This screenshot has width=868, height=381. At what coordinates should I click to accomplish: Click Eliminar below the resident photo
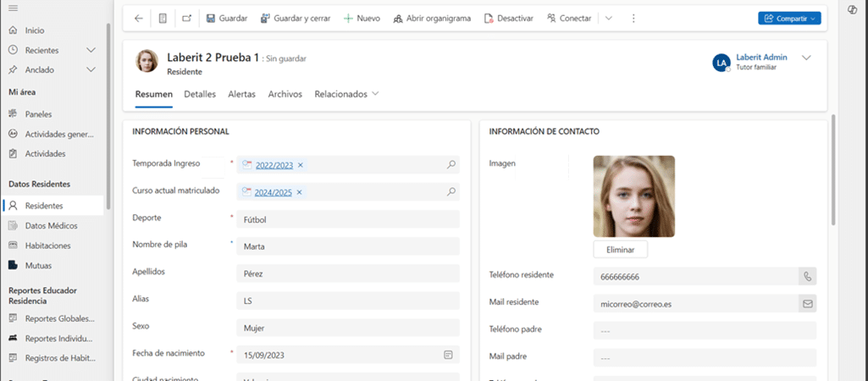[620, 249]
